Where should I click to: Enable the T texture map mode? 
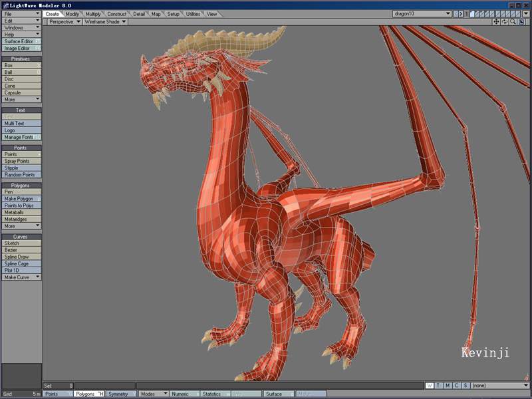438,386
